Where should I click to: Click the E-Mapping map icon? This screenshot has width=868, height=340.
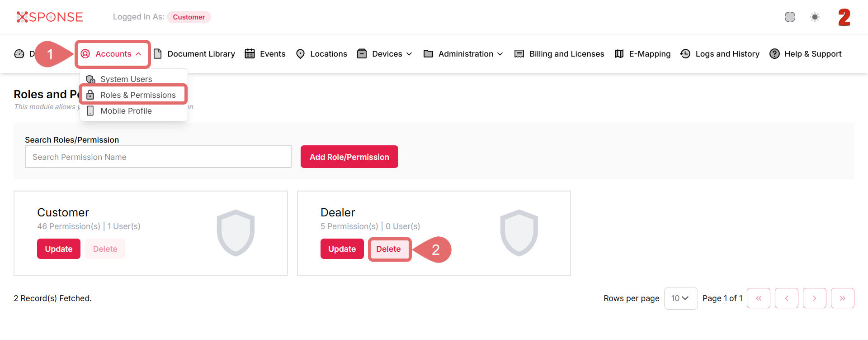(619, 54)
